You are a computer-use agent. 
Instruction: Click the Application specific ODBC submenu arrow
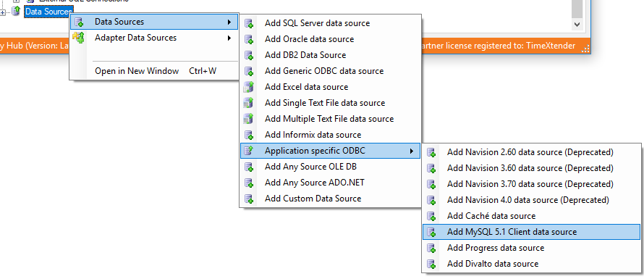coord(412,151)
